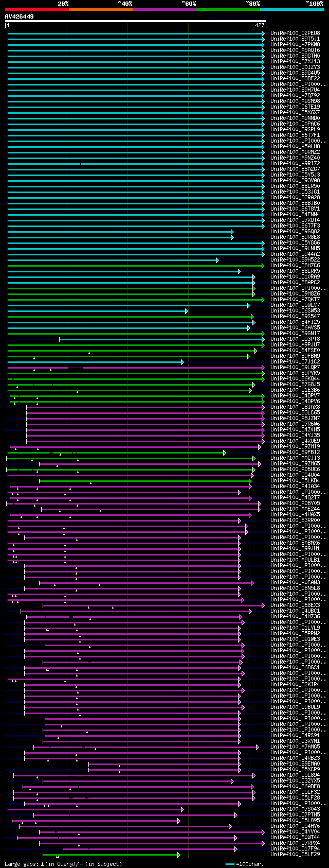Click hit label UniRef100_B9GNI7
The height and width of the screenshot is (868, 329).
295,333
